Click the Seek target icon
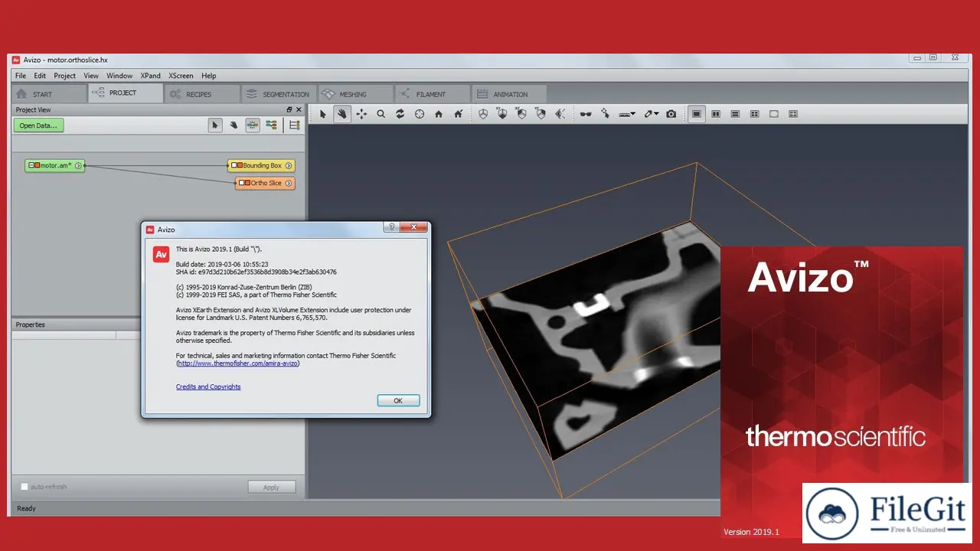The image size is (980, 551). click(419, 114)
